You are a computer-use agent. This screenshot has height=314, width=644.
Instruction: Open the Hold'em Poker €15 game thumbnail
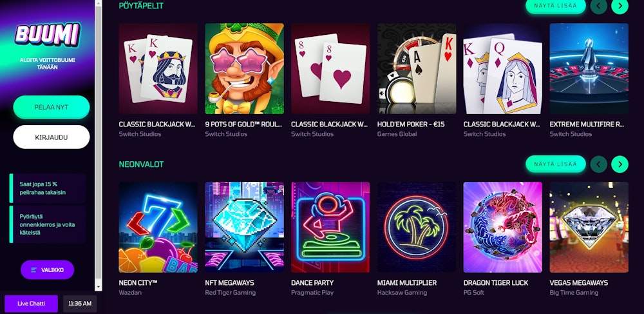(x=417, y=68)
